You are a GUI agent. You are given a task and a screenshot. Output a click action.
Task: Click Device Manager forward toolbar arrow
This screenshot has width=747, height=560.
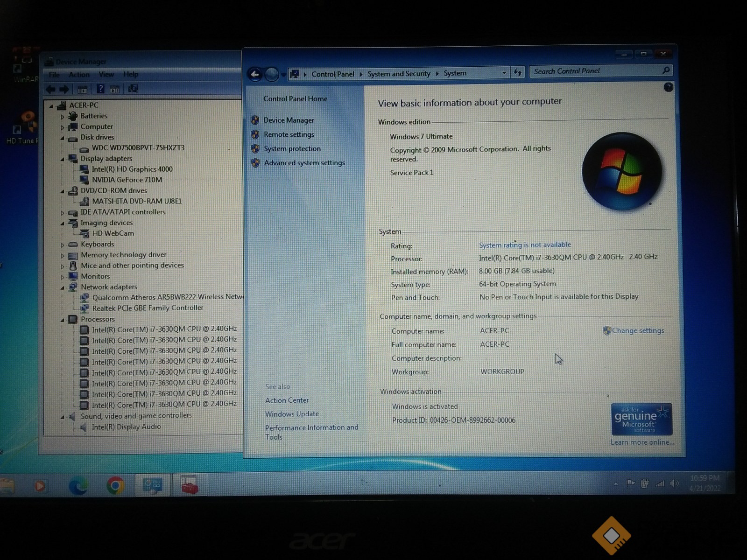pyautogui.click(x=64, y=89)
